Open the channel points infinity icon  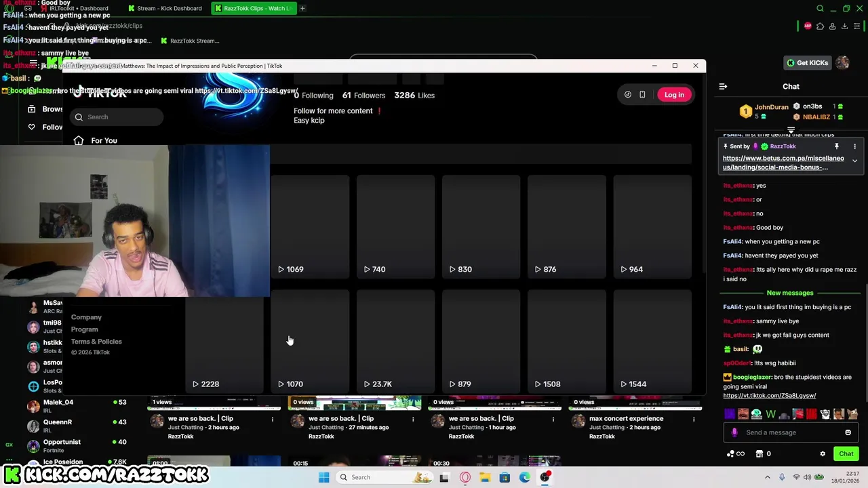[x=736, y=454]
